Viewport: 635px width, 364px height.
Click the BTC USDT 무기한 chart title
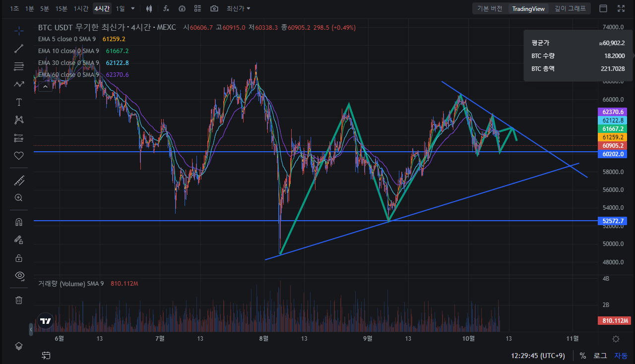tap(107, 27)
